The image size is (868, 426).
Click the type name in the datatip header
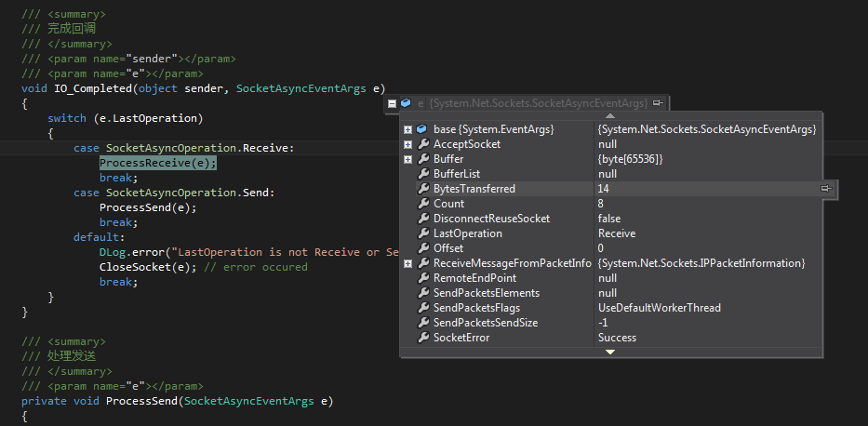point(539,103)
